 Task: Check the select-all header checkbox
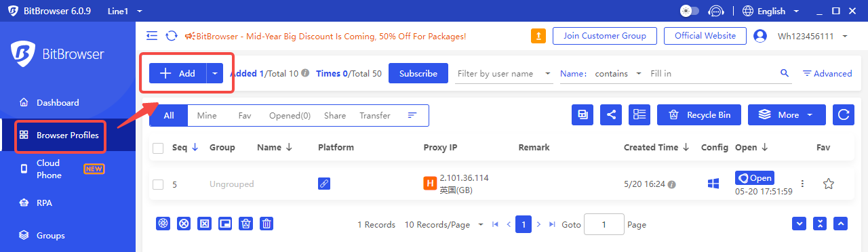(158, 148)
